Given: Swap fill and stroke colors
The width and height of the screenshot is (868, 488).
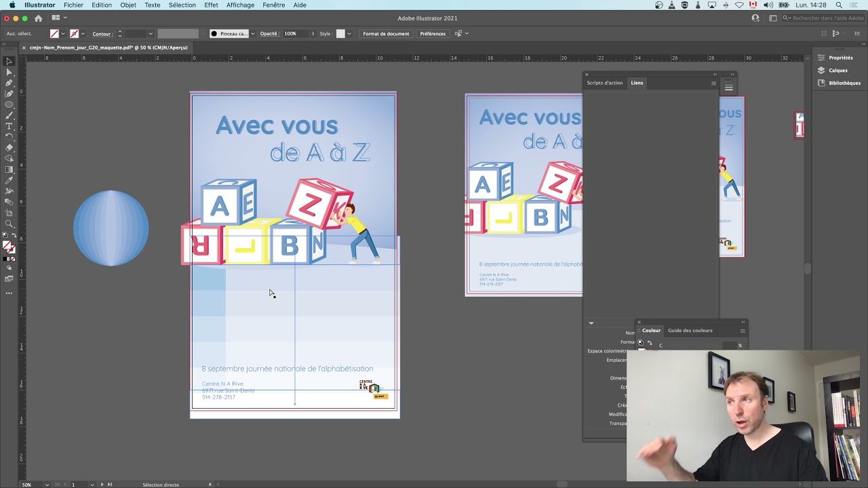Looking at the screenshot, I should pyautogui.click(x=14, y=236).
